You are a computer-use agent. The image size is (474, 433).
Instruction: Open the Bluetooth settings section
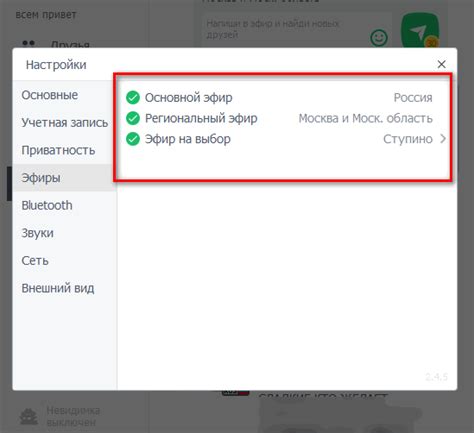(x=47, y=205)
